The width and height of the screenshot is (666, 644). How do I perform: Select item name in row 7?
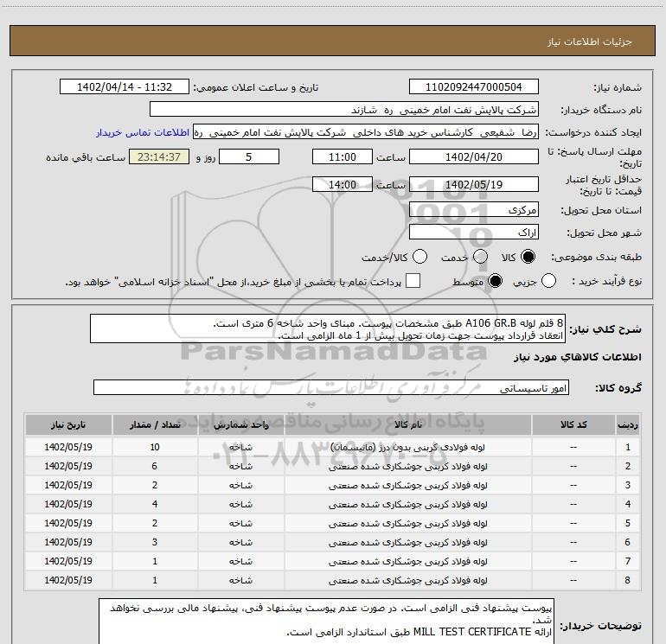pyautogui.click(x=407, y=561)
